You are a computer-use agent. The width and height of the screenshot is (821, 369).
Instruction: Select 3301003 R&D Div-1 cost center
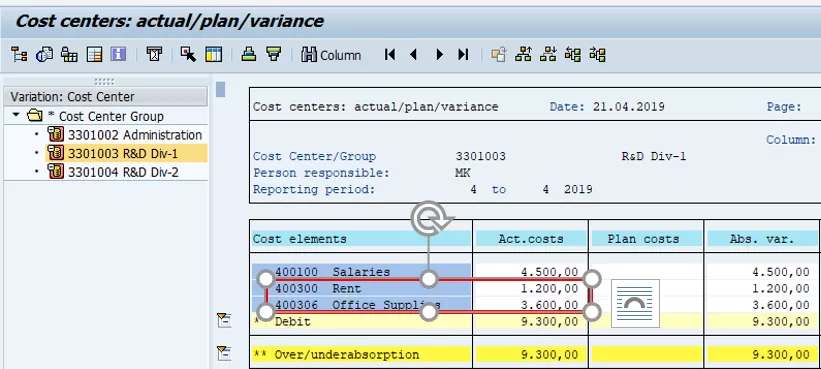click(x=123, y=153)
